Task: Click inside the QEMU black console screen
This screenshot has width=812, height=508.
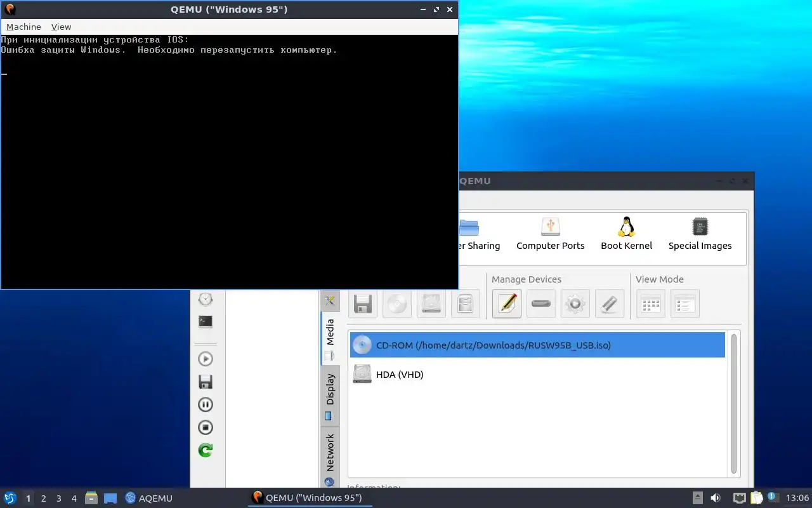Action: [x=229, y=161]
